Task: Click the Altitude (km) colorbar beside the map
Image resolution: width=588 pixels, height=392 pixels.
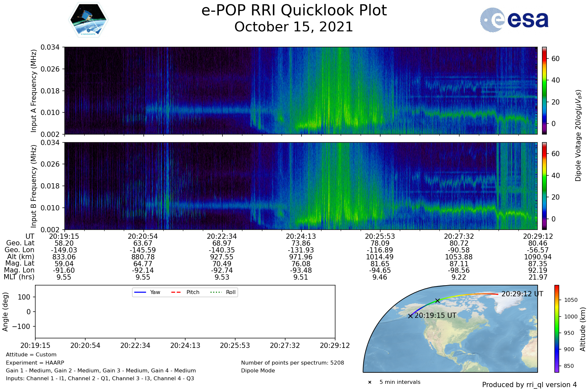Action: pos(557,329)
